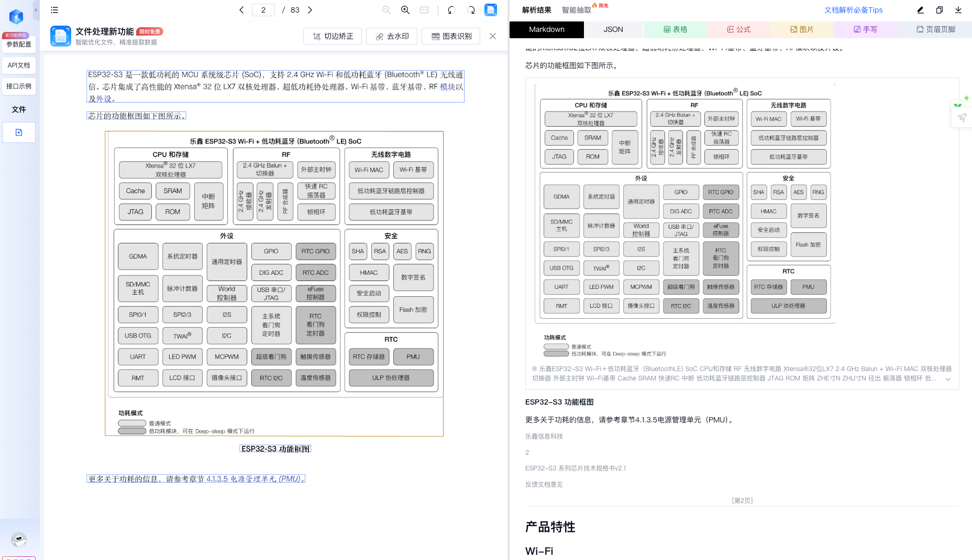Select the 页眉页脚 tab
This screenshot has width=972, height=560.
935,29
